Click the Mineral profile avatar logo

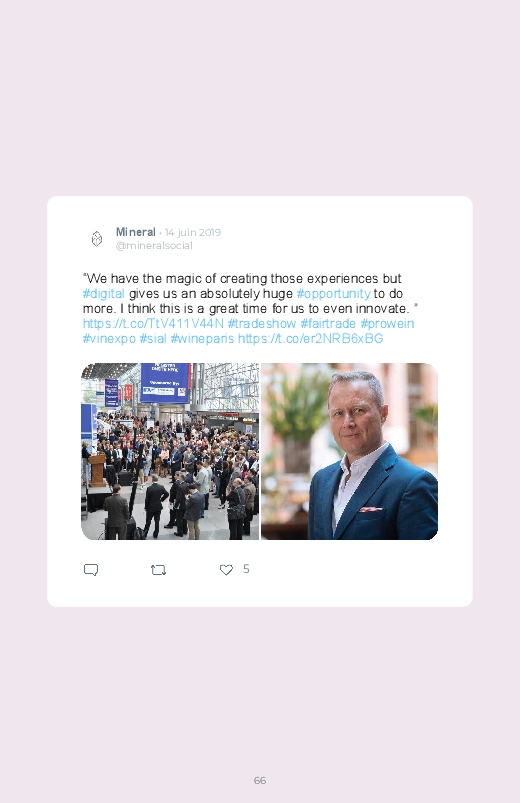[97, 239]
